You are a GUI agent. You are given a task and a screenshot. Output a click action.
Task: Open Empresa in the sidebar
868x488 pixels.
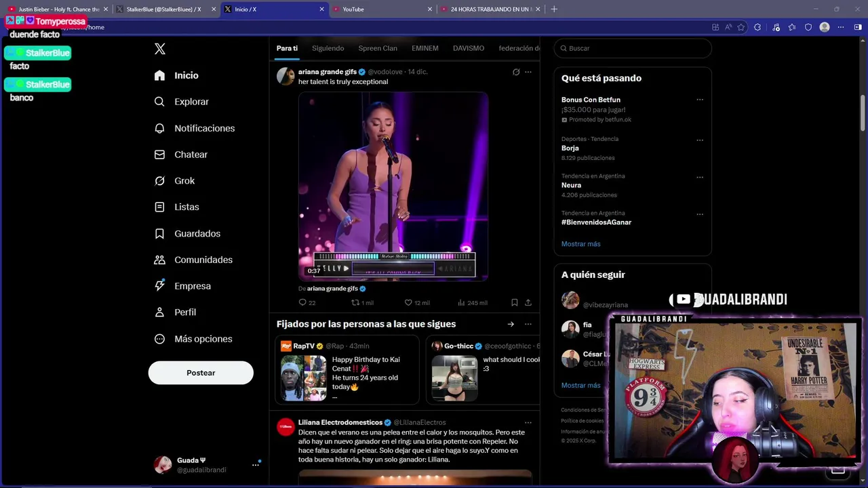(182, 286)
